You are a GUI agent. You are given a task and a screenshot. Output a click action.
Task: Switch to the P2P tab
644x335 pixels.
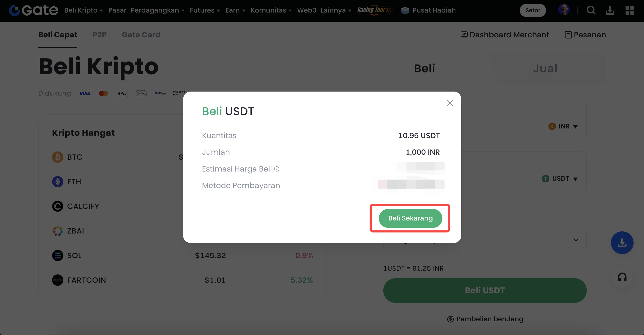tap(100, 35)
